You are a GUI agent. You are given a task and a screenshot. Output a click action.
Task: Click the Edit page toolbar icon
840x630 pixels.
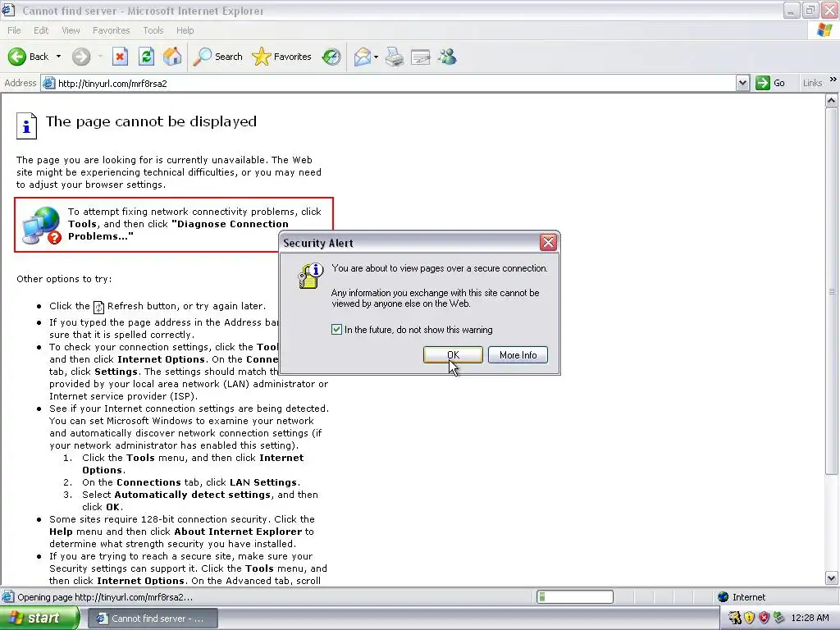coord(421,57)
